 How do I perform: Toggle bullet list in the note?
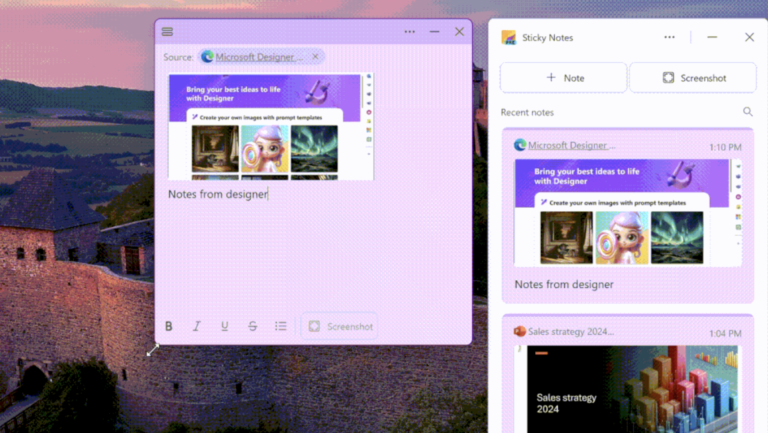pos(281,326)
